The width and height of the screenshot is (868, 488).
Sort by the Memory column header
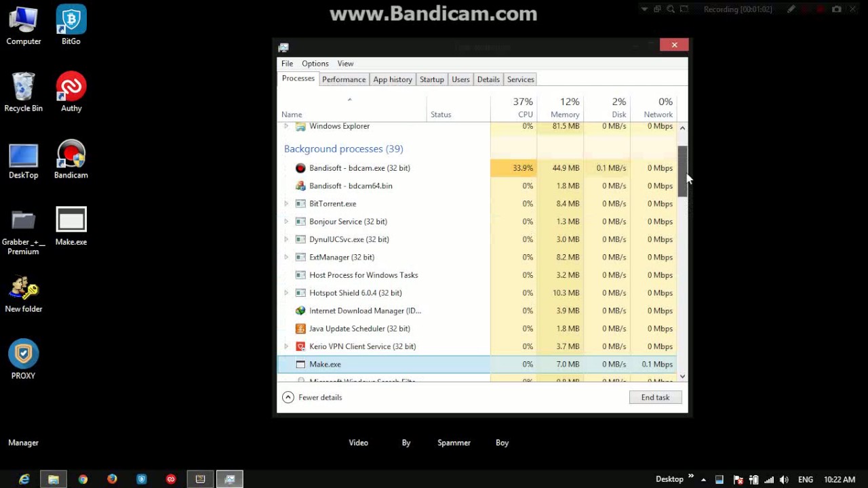pyautogui.click(x=560, y=108)
